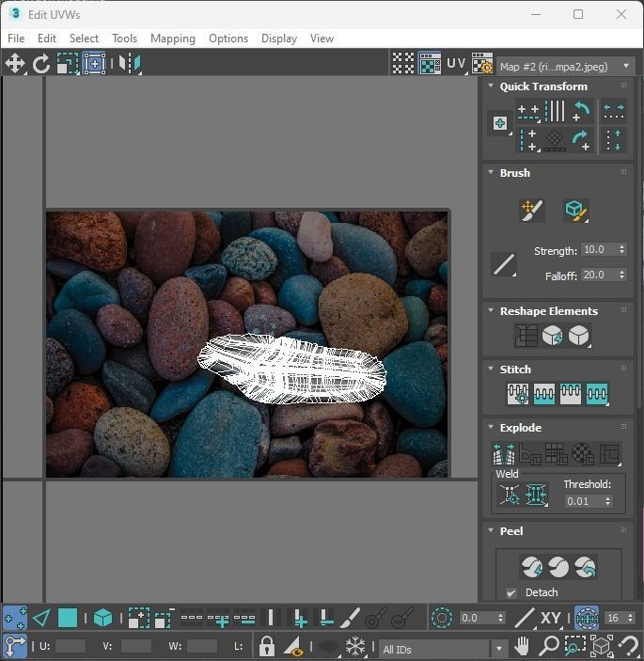Open the Select menu

point(84,39)
